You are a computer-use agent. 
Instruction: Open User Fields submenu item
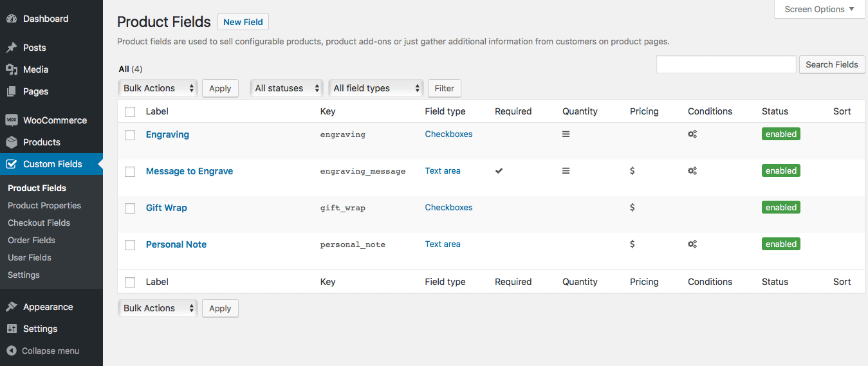click(30, 257)
